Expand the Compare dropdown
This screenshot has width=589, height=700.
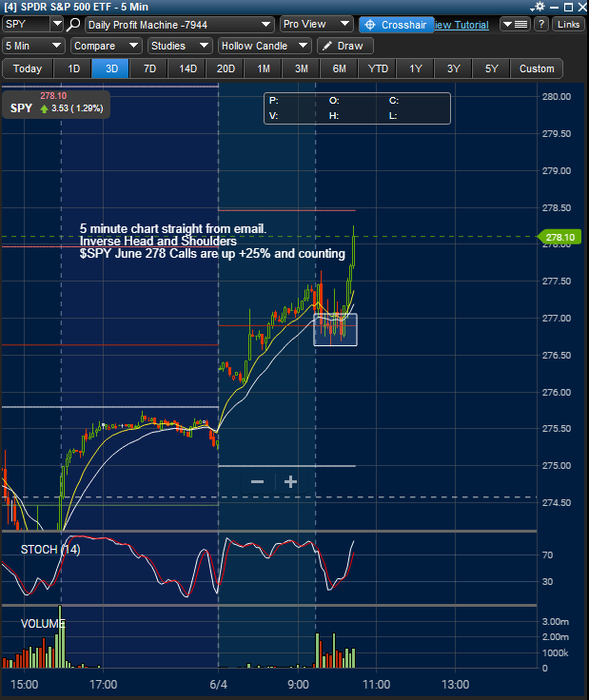[107, 46]
